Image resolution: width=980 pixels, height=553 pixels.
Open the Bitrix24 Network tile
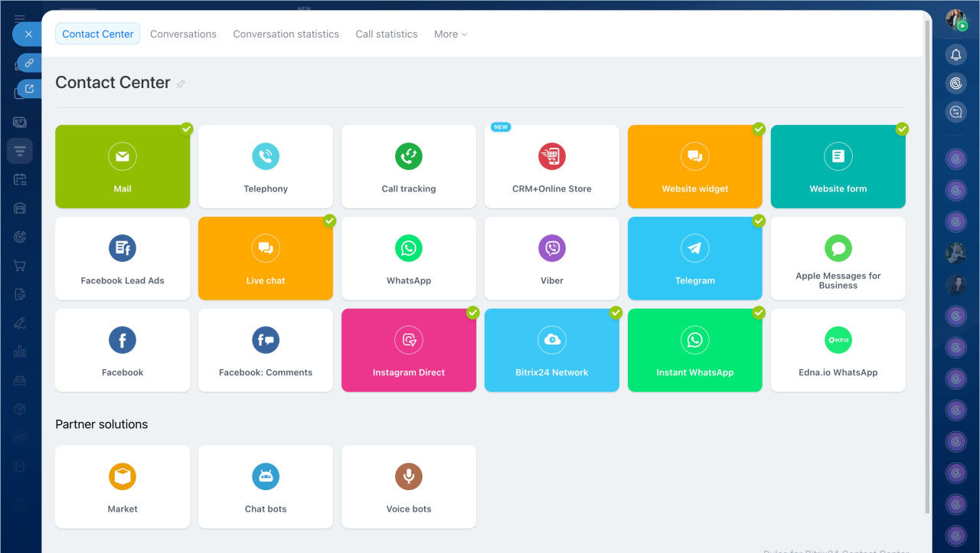tap(552, 351)
